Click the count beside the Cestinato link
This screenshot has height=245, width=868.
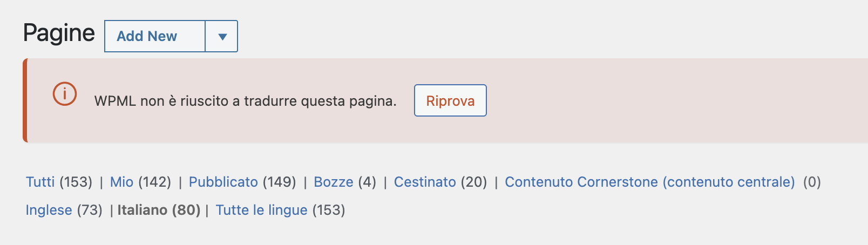coord(474,182)
